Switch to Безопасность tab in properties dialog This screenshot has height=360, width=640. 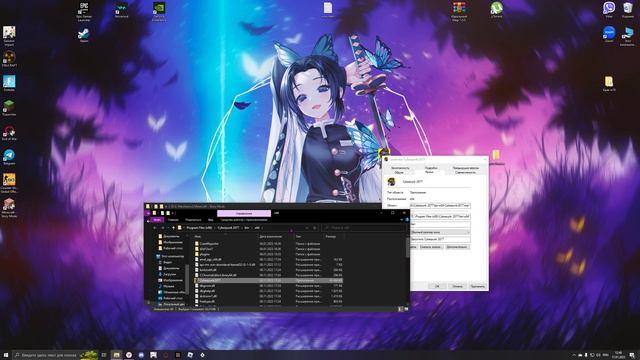(400, 168)
